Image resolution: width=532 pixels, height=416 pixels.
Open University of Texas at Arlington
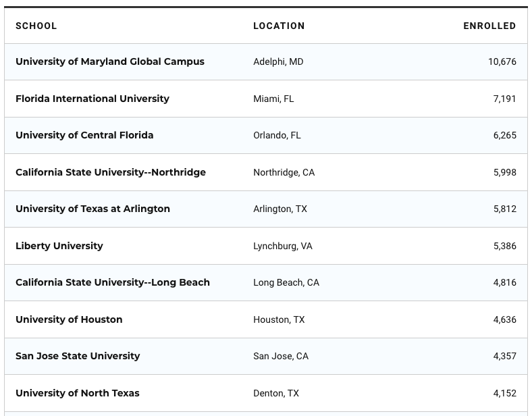pos(92,209)
